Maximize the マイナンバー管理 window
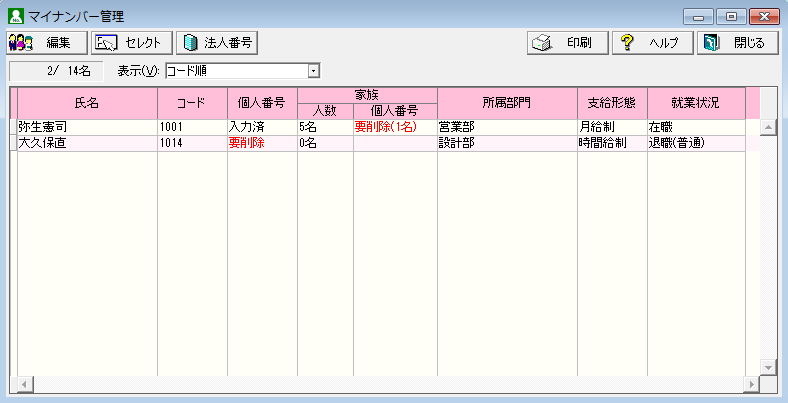The width and height of the screenshot is (788, 403). pyautogui.click(x=731, y=17)
